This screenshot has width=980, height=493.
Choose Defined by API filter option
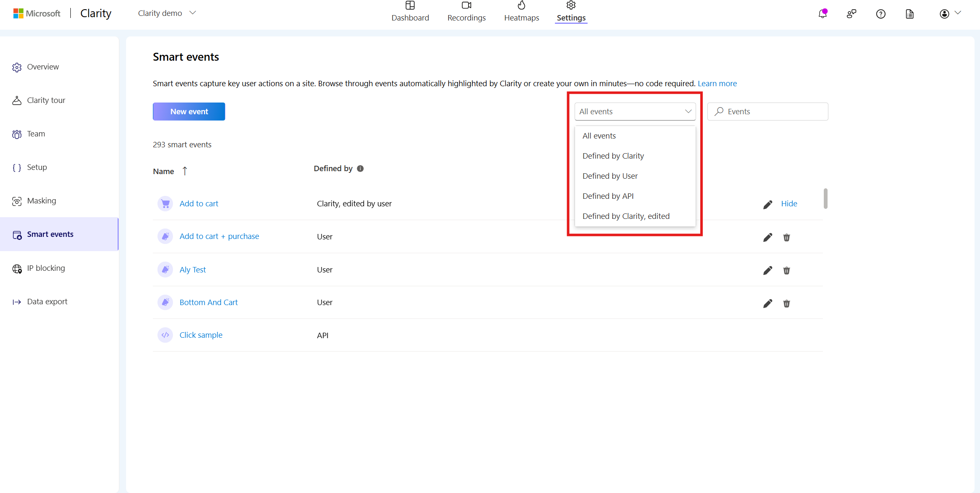coord(635,196)
